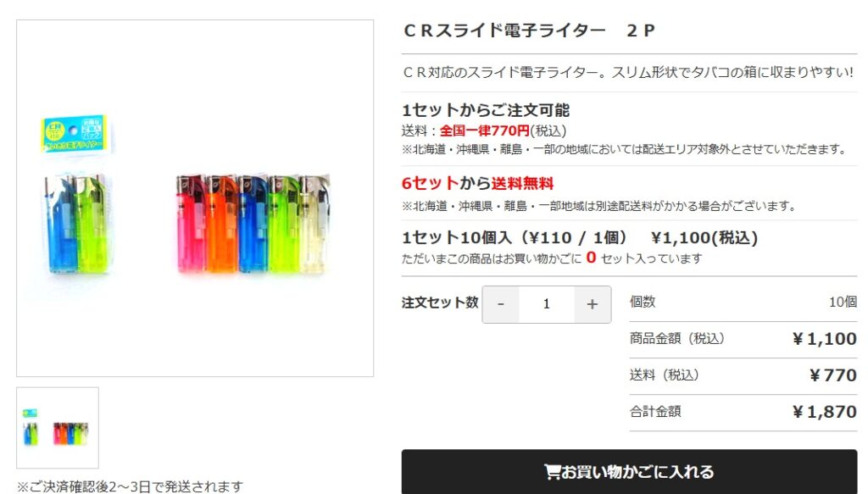868x494 pixels.
Task: Select the small product thumbnail below the photo
Action: (58, 428)
